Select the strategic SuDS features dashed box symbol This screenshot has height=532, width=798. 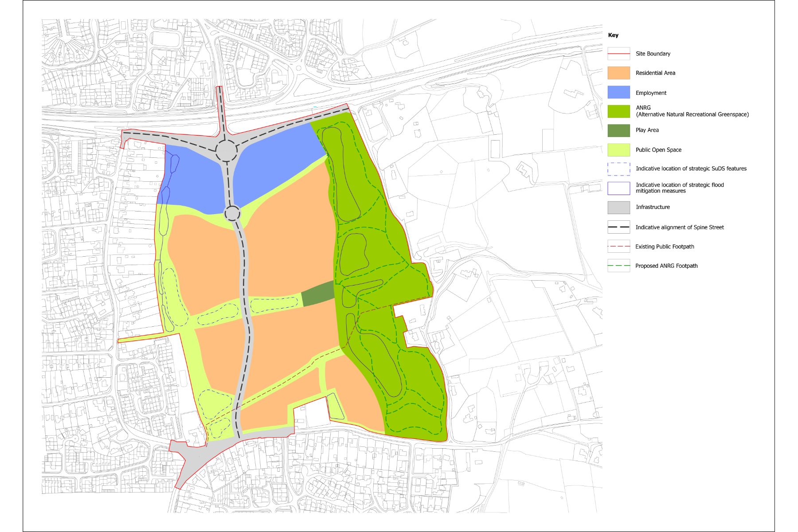pos(618,169)
